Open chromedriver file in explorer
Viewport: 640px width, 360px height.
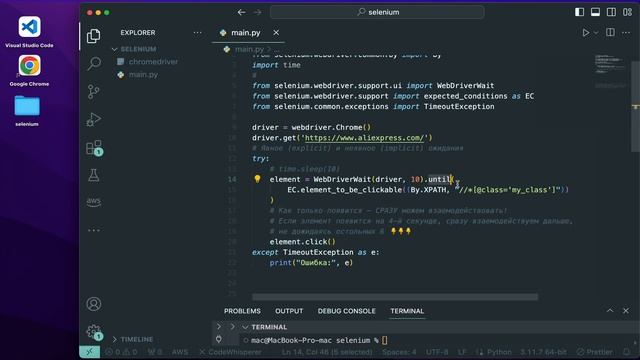[x=153, y=62]
